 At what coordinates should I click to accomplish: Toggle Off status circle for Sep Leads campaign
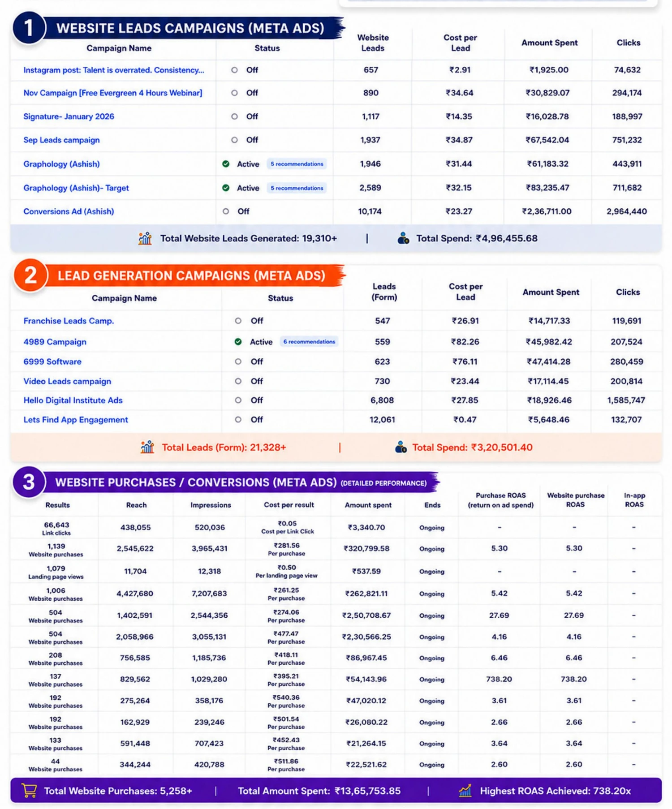coord(234,140)
